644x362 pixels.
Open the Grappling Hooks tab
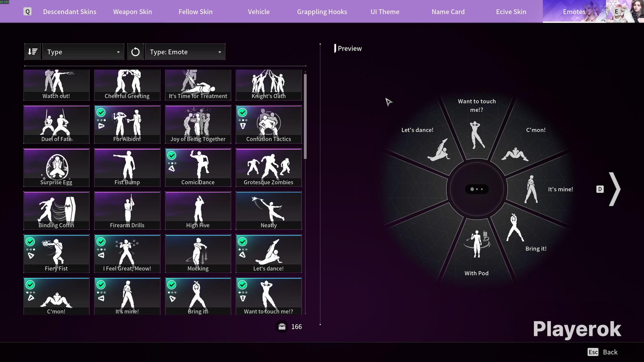322,12
